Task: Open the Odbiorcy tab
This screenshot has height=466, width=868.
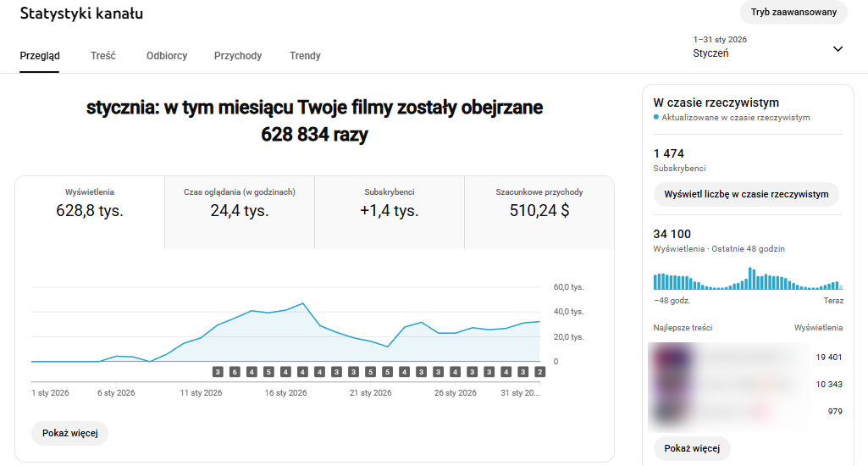Action: click(167, 56)
